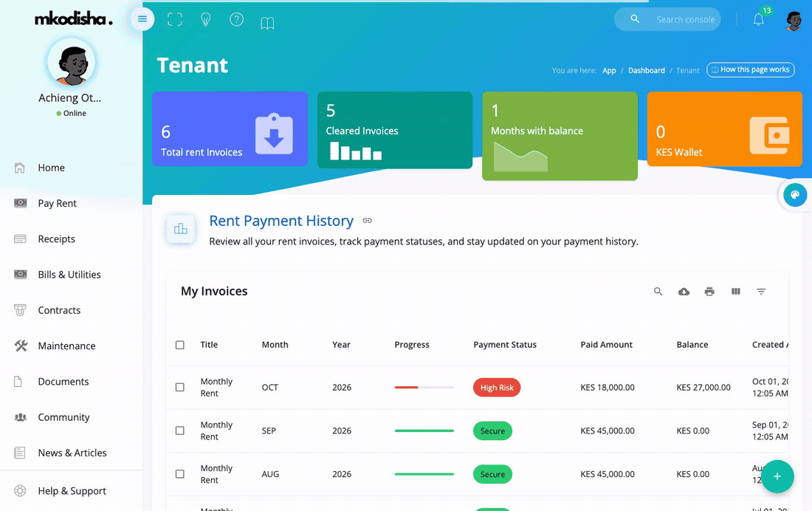
Task: Click the AUG invoice green progress bar
Action: click(x=424, y=473)
